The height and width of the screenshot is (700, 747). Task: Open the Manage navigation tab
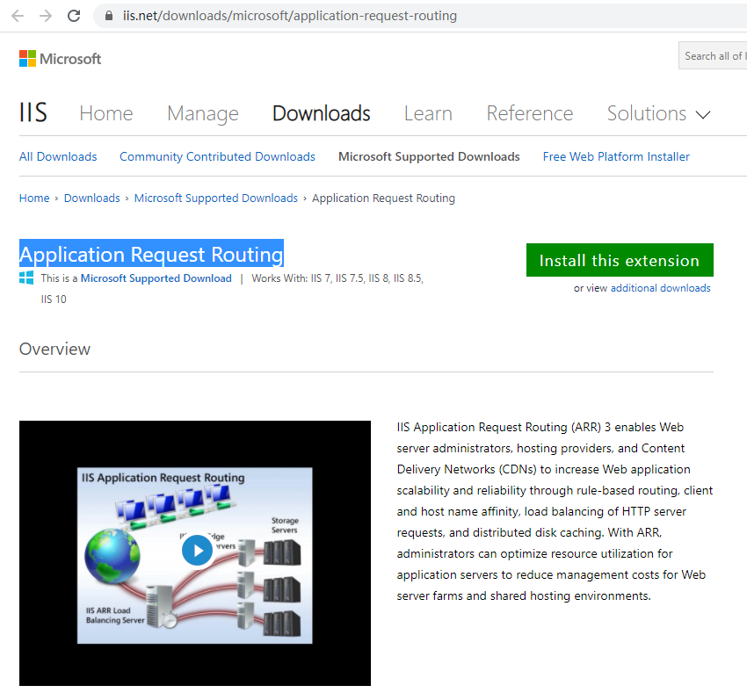[x=203, y=113]
